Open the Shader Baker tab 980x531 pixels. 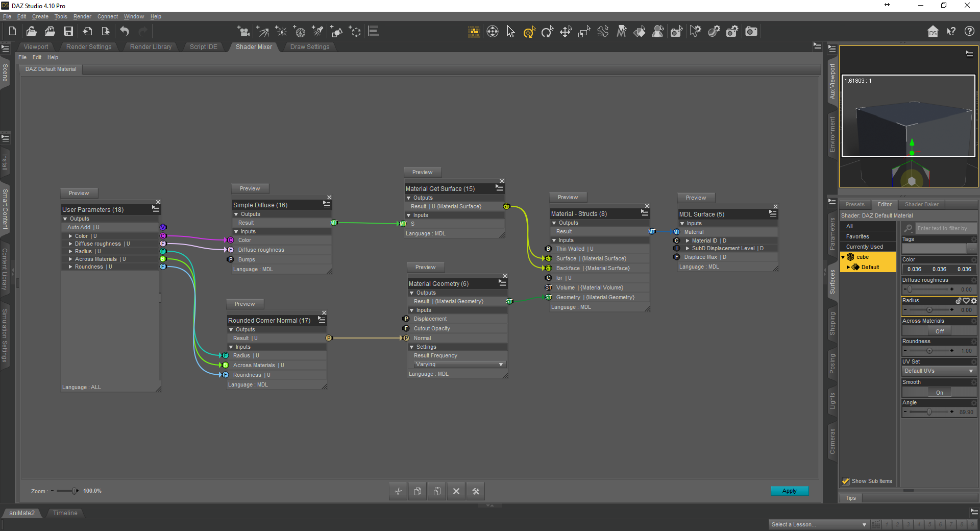(x=922, y=204)
